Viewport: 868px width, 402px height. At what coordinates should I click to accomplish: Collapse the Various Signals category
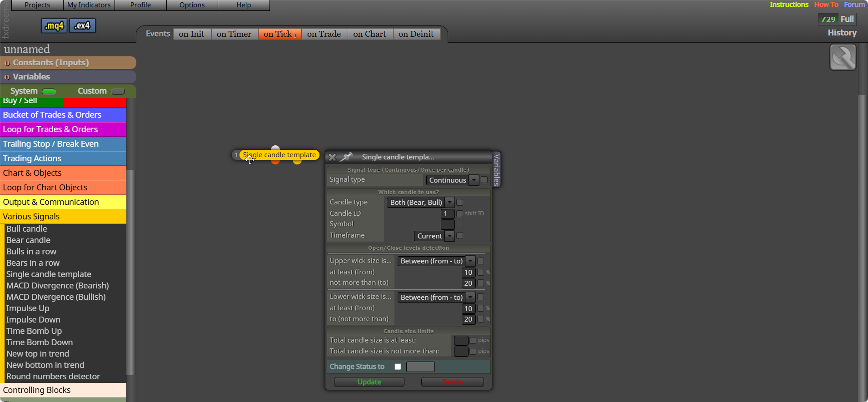pyautogui.click(x=63, y=217)
